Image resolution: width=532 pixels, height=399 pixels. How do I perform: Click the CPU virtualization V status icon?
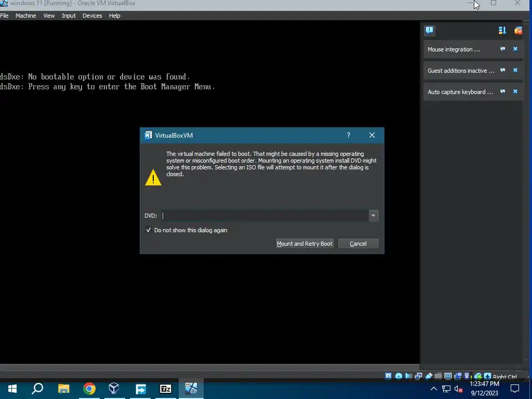tap(467, 376)
